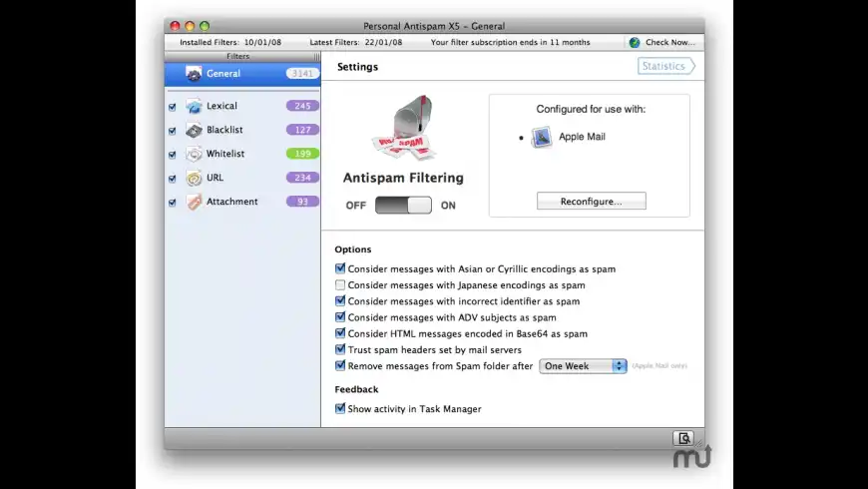
Task: Click the OFF label beside the switch
Action: [355, 206]
